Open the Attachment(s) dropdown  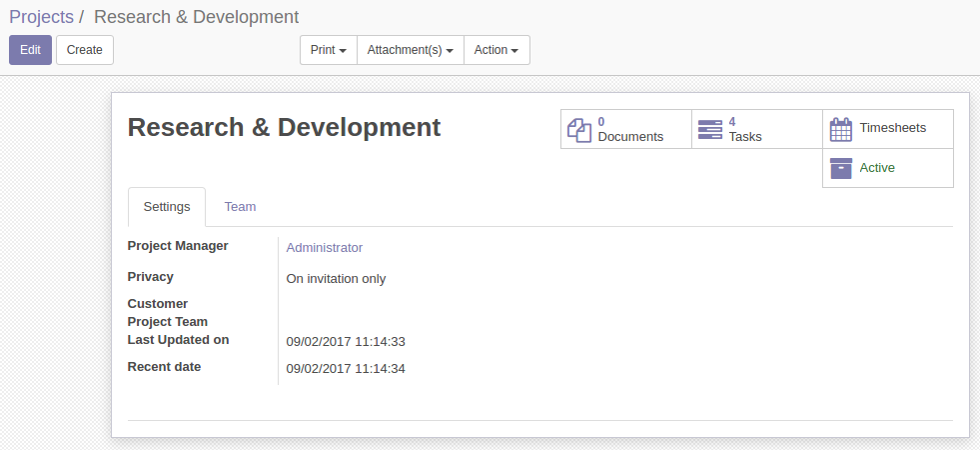[410, 50]
